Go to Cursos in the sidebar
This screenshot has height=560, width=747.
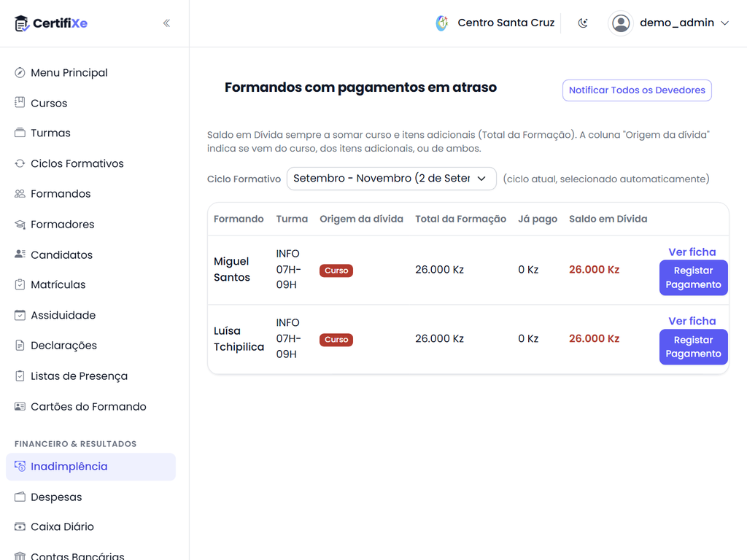(x=90, y=103)
